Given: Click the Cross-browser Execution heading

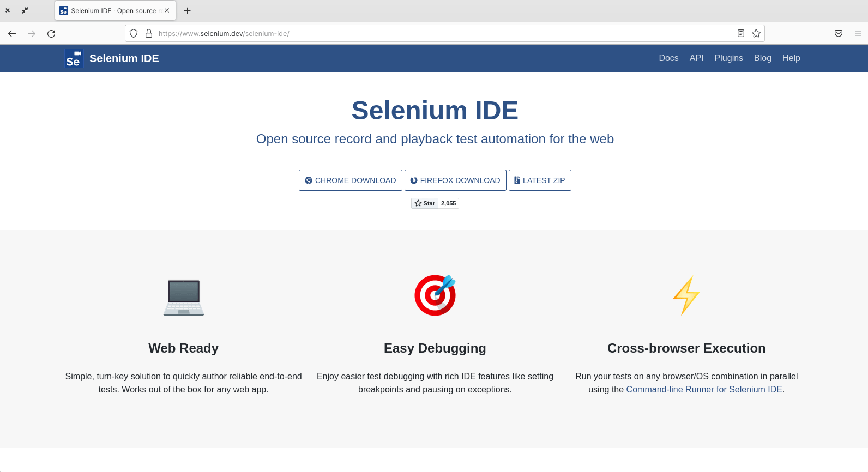Looking at the screenshot, I should click(686, 348).
